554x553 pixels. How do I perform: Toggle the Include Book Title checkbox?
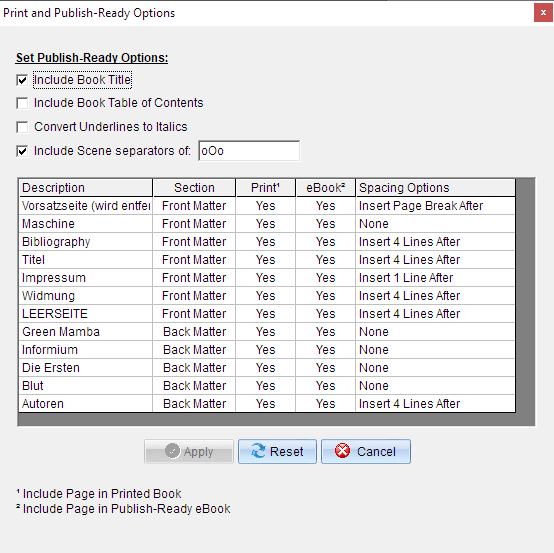click(22, 80)
